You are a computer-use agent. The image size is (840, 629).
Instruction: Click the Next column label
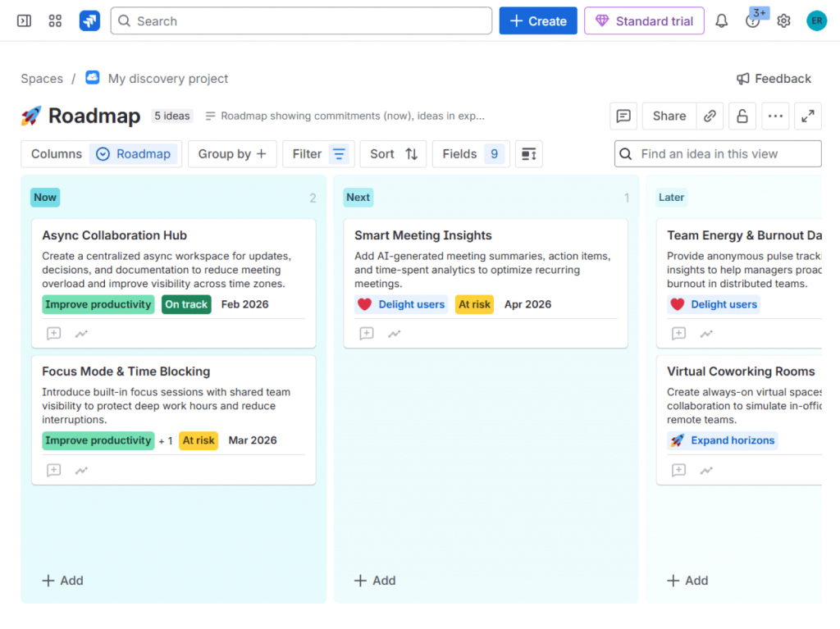358,197
